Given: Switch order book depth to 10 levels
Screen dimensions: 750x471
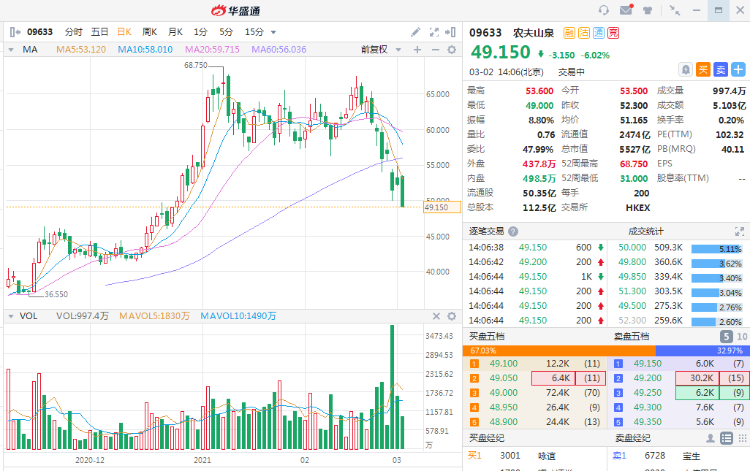Looking at the screenshot, I should (x=741, y=337).
